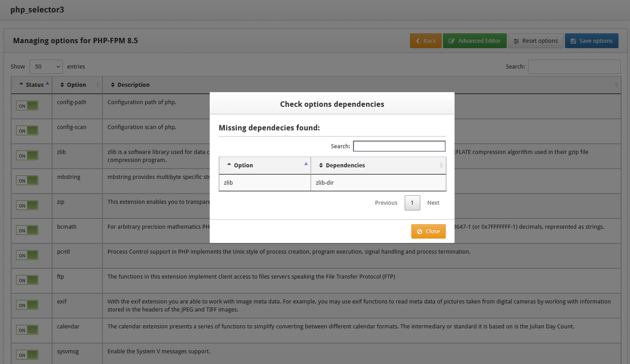Sort main table by Description column

pyautogui.click(x=361, y=85)
